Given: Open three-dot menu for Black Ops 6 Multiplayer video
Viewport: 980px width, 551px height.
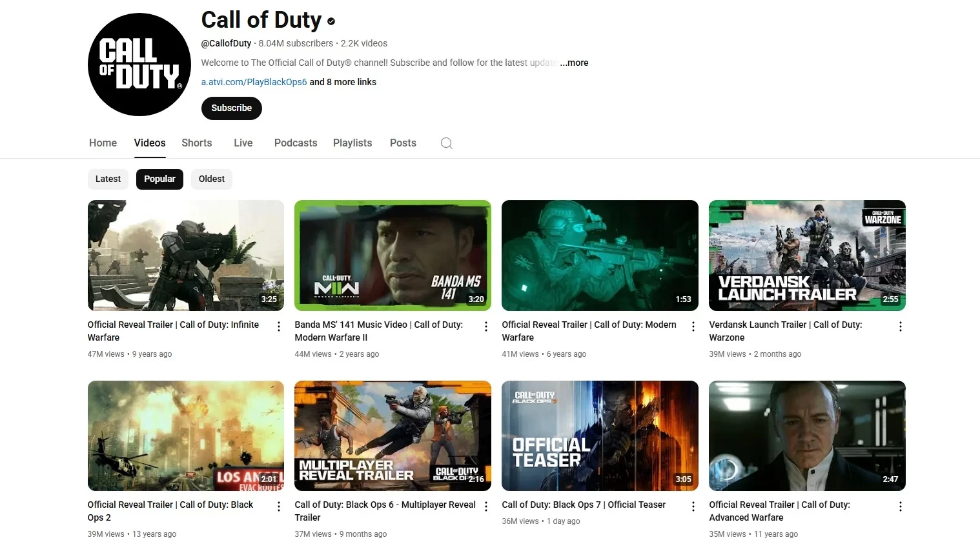Looking at the screenshot, I should pos(486,506).
